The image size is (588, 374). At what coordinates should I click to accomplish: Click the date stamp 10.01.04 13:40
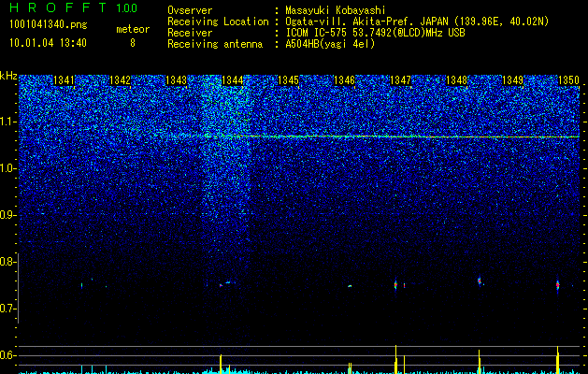pyautogui.click(x=48, y=43)
